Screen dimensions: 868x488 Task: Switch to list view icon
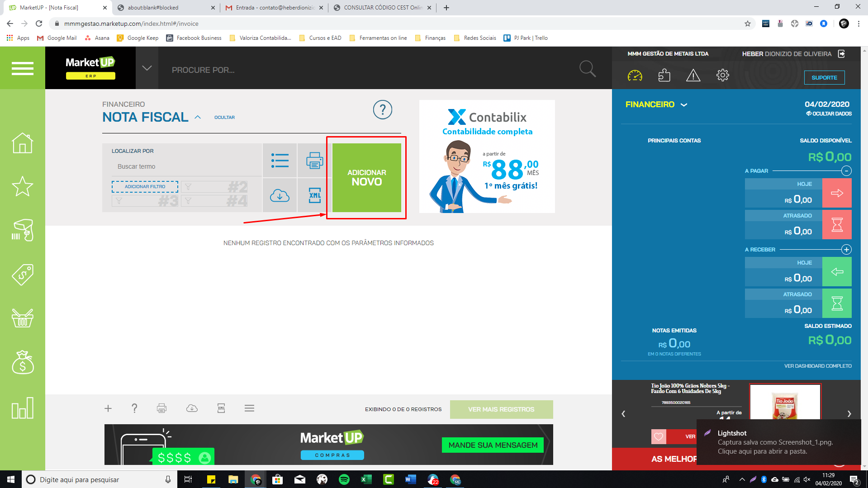click(x=280, y=161)
